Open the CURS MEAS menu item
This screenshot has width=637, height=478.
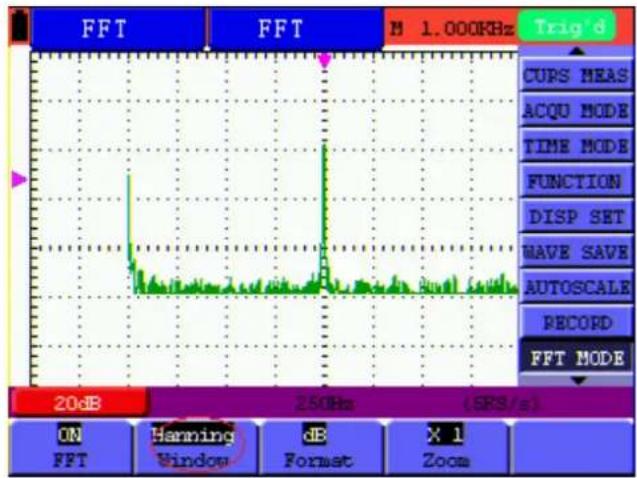tap(576, 76)
